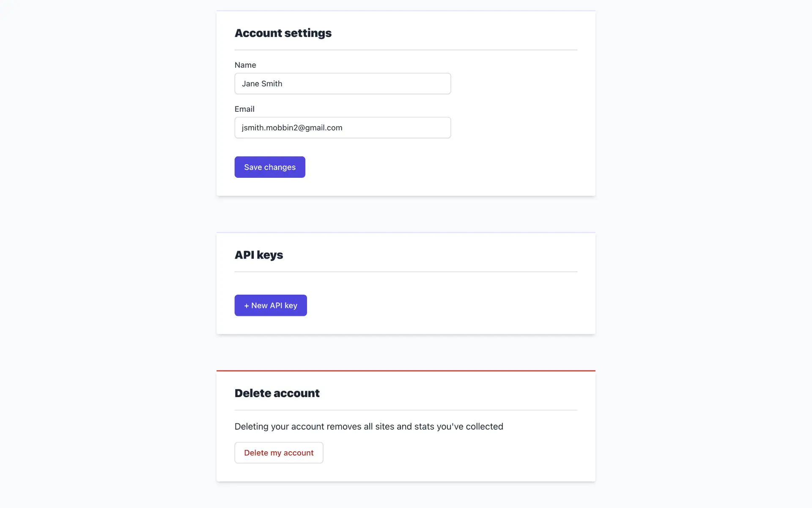Click divider line below API keys heading
Viewport: 812px width, 508px height.
click(406, 272)
